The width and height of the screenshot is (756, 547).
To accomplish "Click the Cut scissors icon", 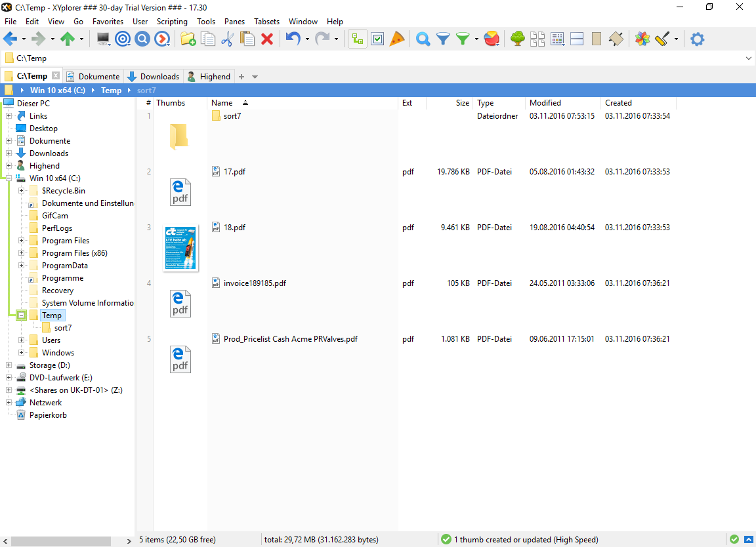I will coord(227,39).
